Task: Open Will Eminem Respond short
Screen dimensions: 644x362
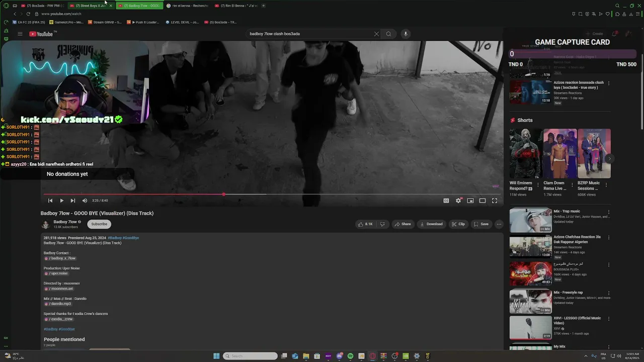Action: click(x=526, y=154)
